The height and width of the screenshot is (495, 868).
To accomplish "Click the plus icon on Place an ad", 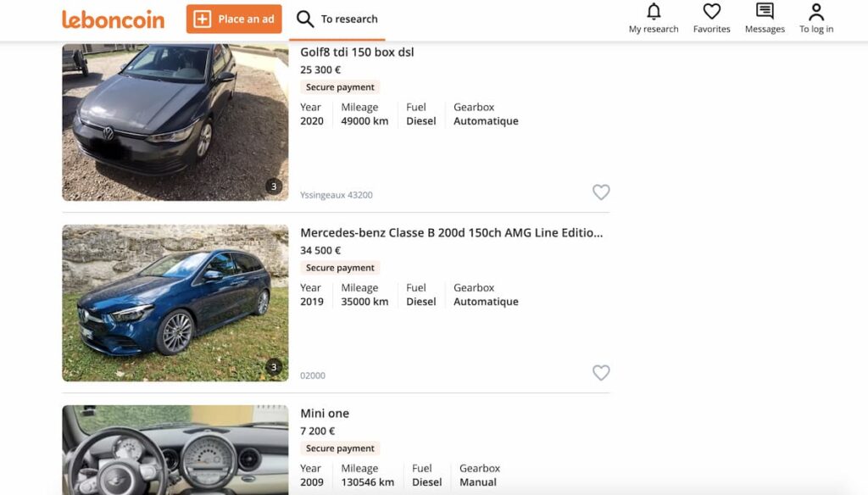I will pos(202,19).
